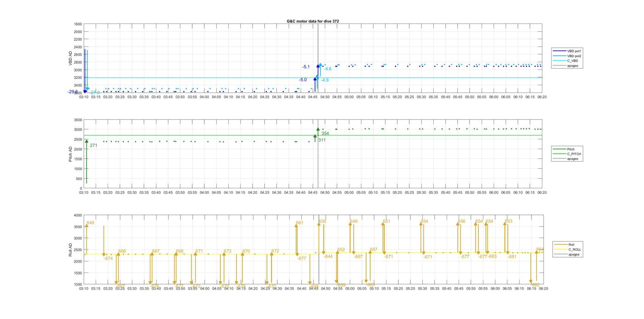Click '05:30' under the Pitch plot

422,193
